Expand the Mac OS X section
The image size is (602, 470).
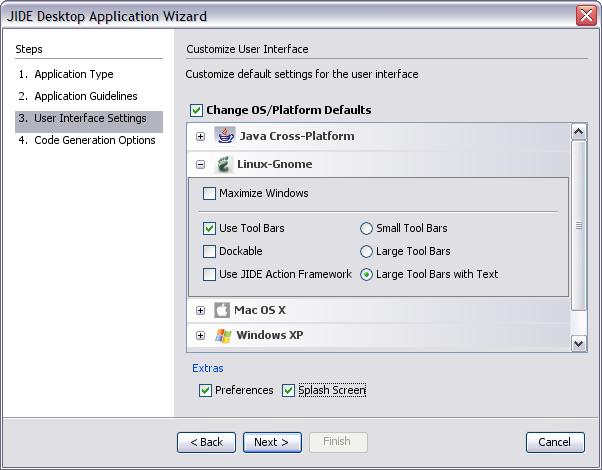point(200,310)
